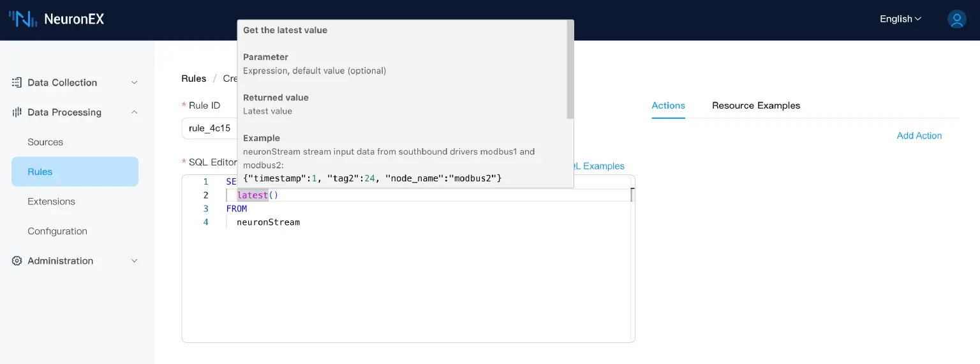Click the Data Collection sidebar icon
The image size is (980, 364).
point(17,82)
